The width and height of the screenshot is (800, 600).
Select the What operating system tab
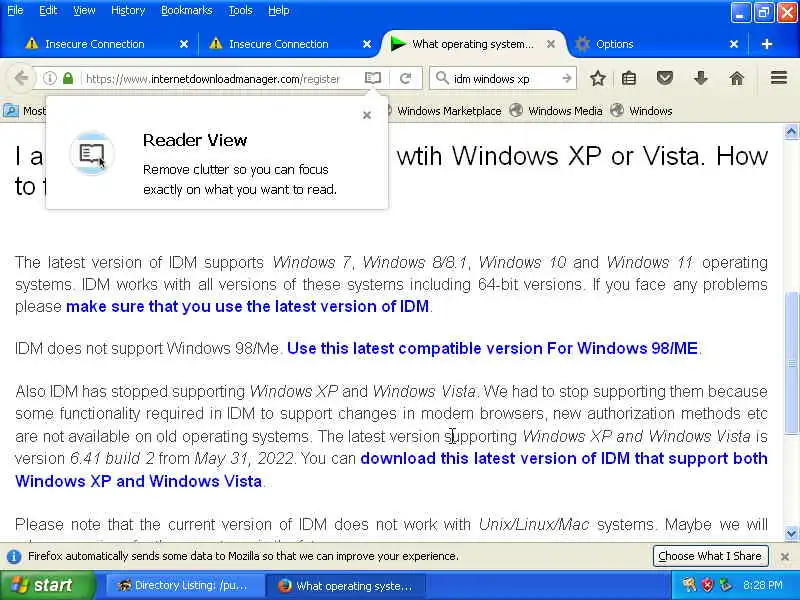coord(472,44)
